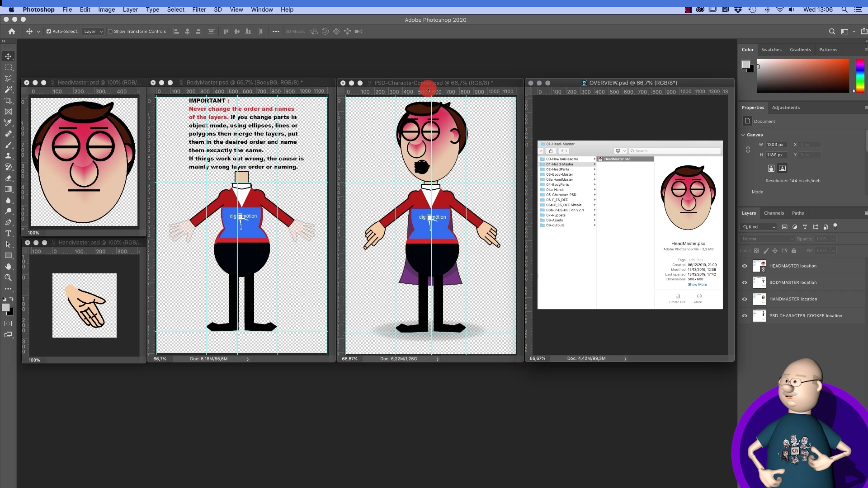868x488 pixels.
Task: Switch to the Swatches tab
Action: pyautogui.click(x=771, y=50)
